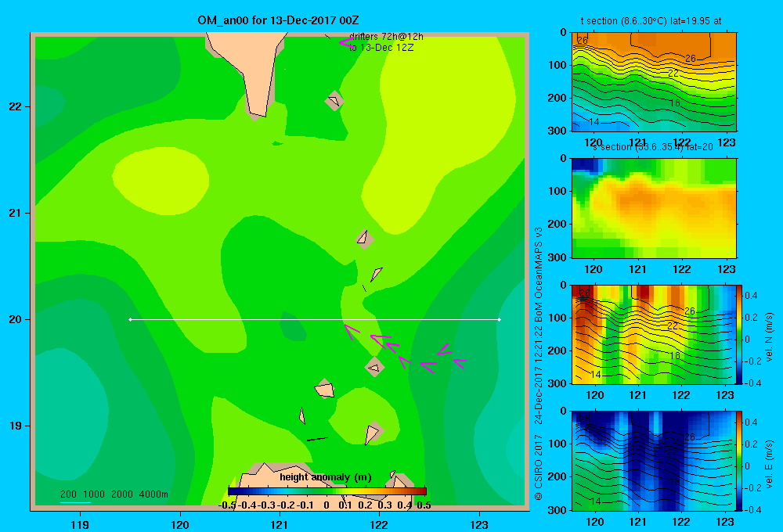
Task: Click the small island east of Taiwan near latitude 22
Action: tap(334, 101)
